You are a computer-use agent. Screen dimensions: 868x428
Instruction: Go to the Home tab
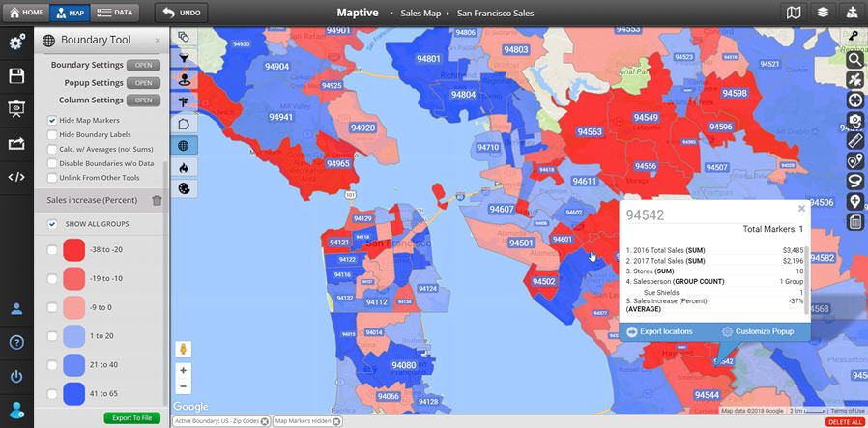pos(24,13)
